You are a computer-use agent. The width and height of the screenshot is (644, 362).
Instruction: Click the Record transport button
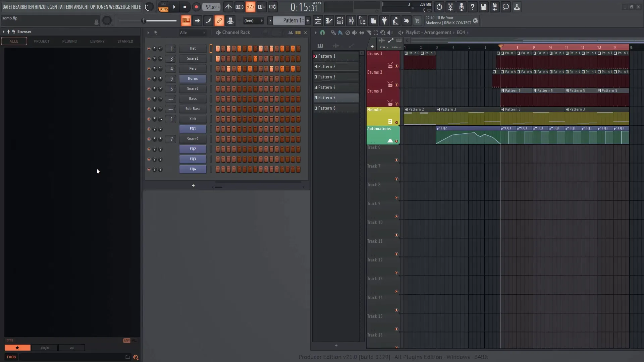click(196, 7)
